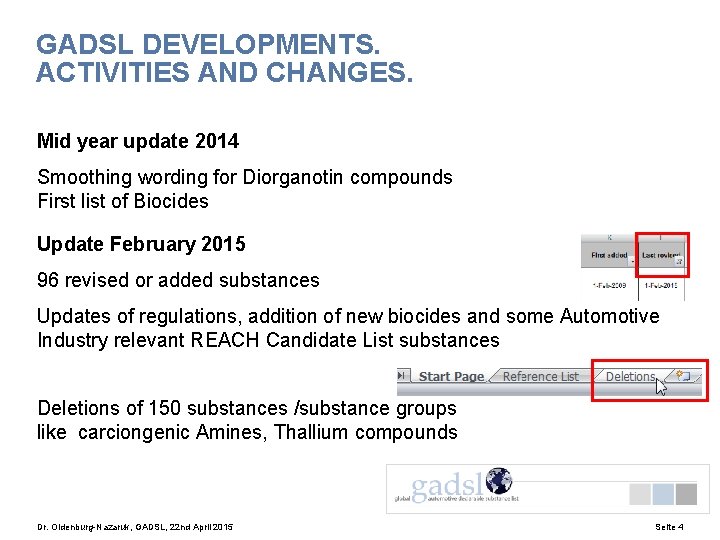
Task: Click the title line ACTIVITIES AND CHANGES.
Action: click(x=225, y=72)
